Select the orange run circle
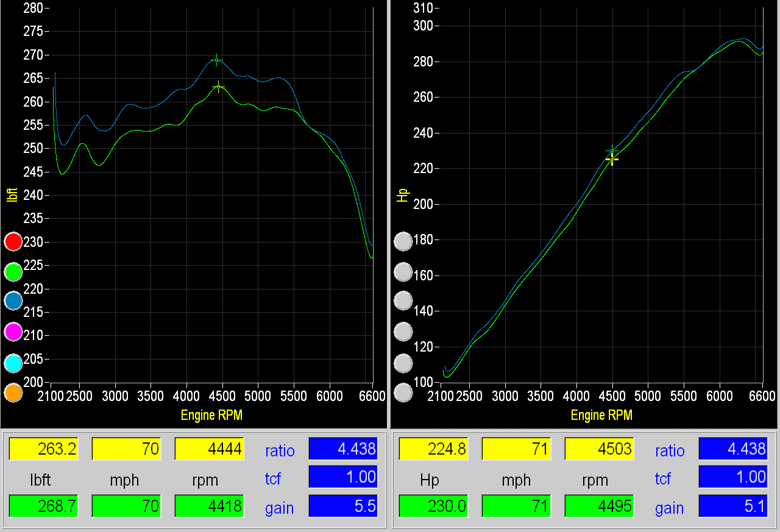The width and height of the screenshot is (780, 532). click(x=13, y=392)
